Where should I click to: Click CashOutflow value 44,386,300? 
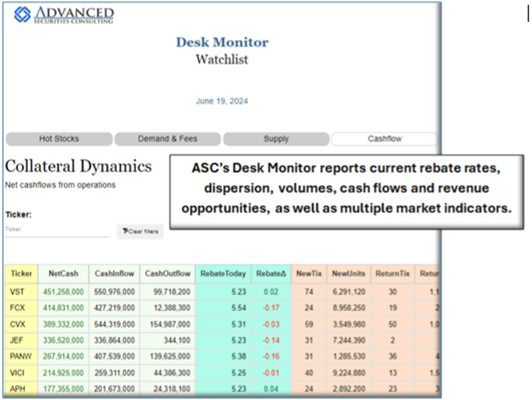point(172,373)
